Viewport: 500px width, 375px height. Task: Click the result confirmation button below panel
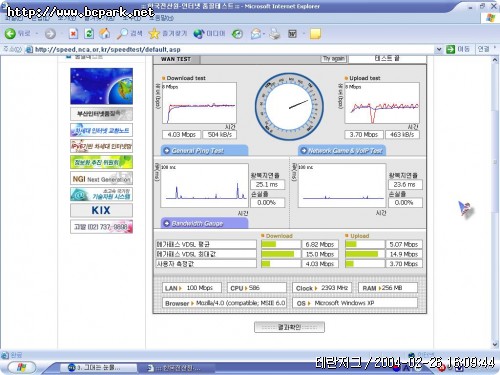pyautogui.click(x=289, y=327)
